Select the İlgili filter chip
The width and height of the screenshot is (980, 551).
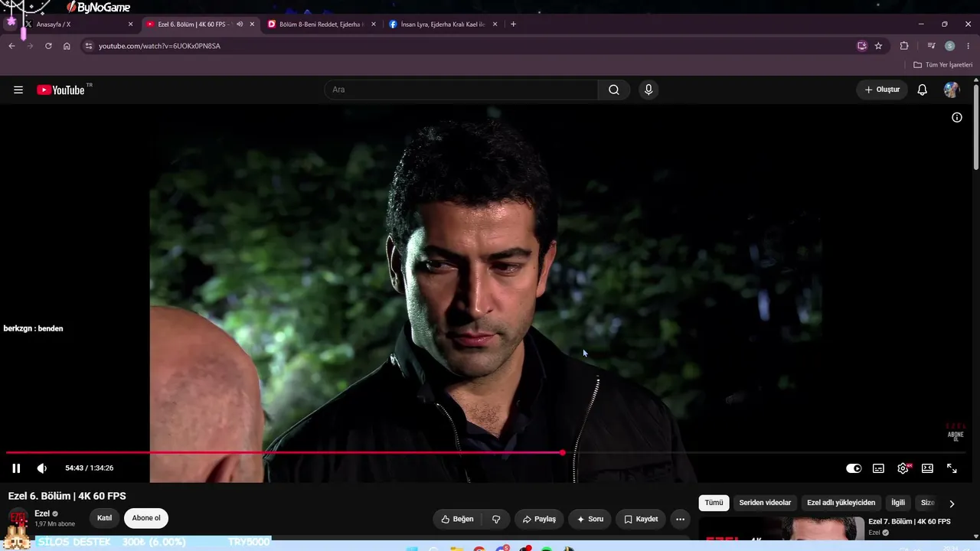(898, 503)
